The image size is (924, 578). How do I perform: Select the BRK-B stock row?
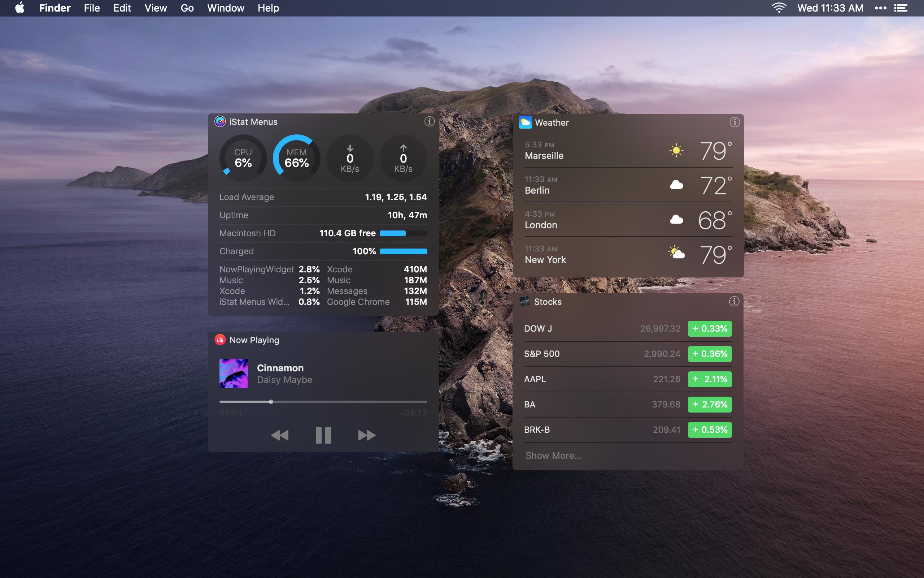(628, 430)
